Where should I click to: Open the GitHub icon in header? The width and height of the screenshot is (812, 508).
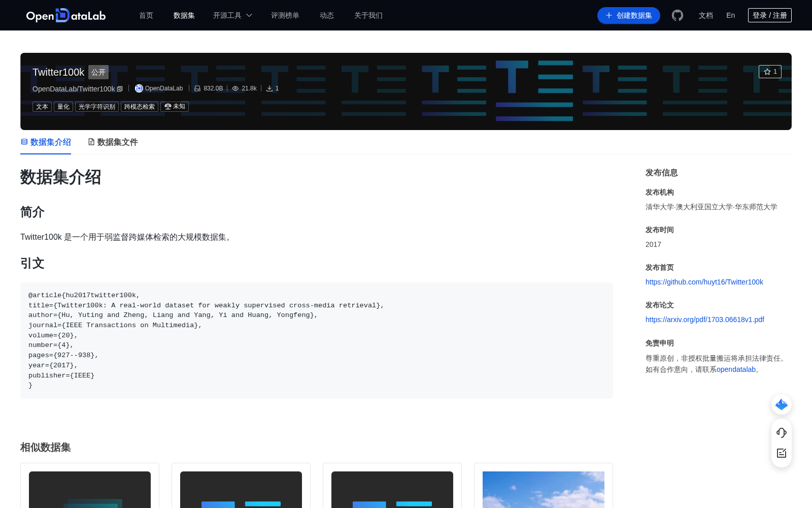click(678, 15)
